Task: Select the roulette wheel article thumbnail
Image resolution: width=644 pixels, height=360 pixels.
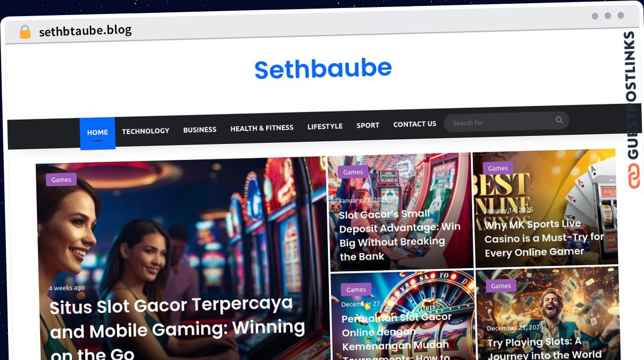Action: coord(402,314)
